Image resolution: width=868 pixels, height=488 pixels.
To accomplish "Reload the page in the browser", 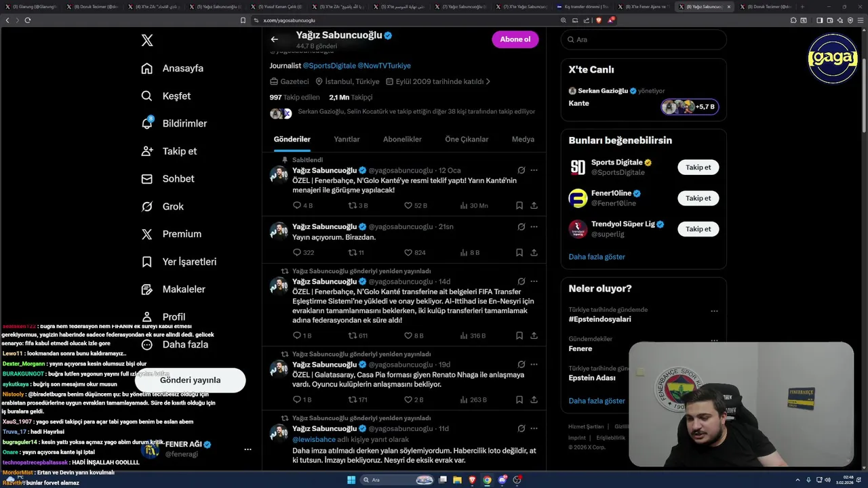I will click(28, 20).
